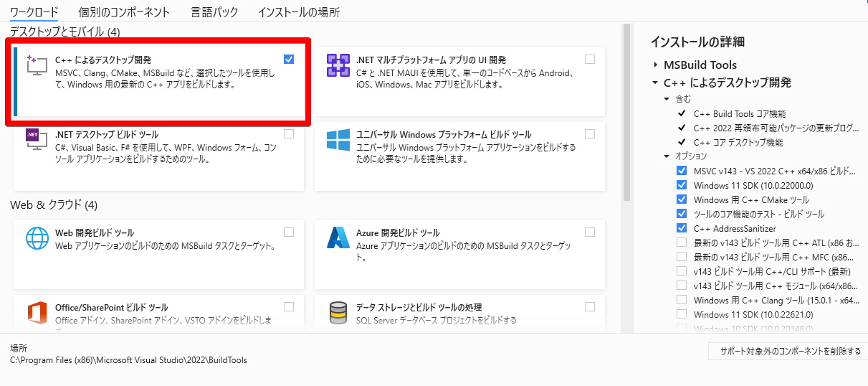Click the Azure 開発ビルド ツール icon
The width and height of the screenshot is (868, 386).
point(338,237)
